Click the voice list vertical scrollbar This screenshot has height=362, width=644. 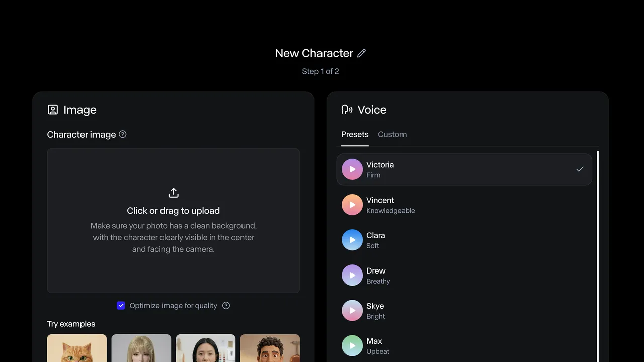(598, 256)
